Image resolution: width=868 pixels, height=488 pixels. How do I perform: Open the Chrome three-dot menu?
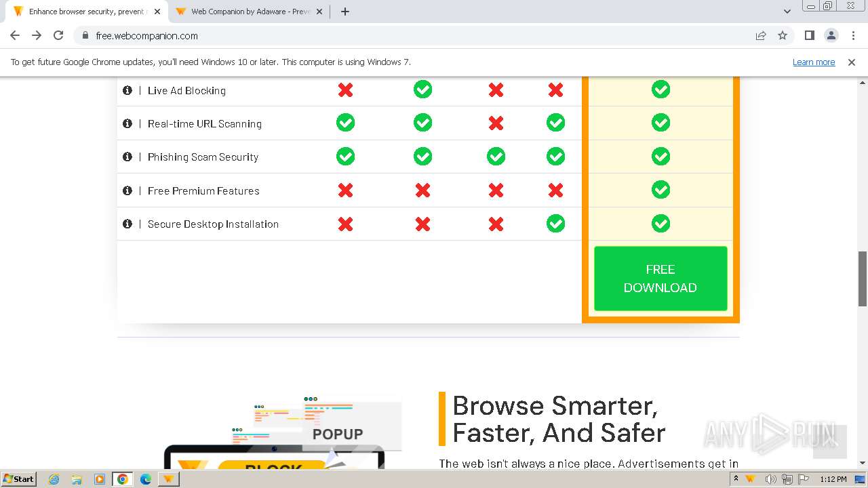tap(853, 36)
